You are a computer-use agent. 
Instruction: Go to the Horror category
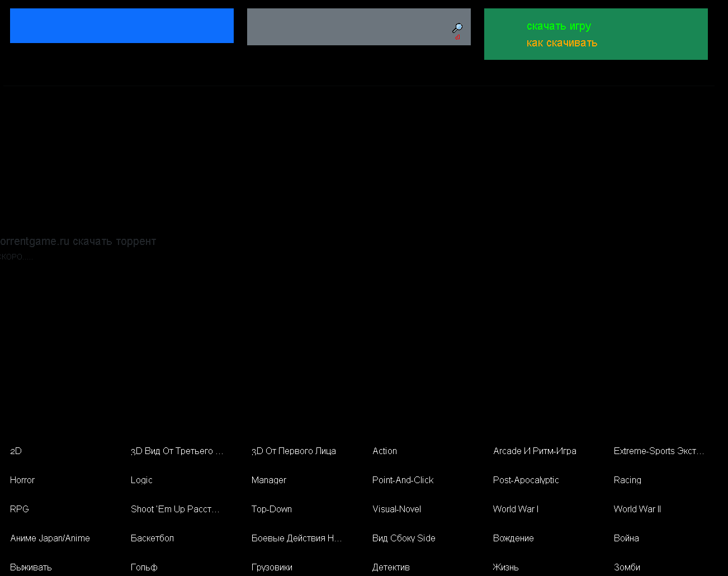coord(22,480)
